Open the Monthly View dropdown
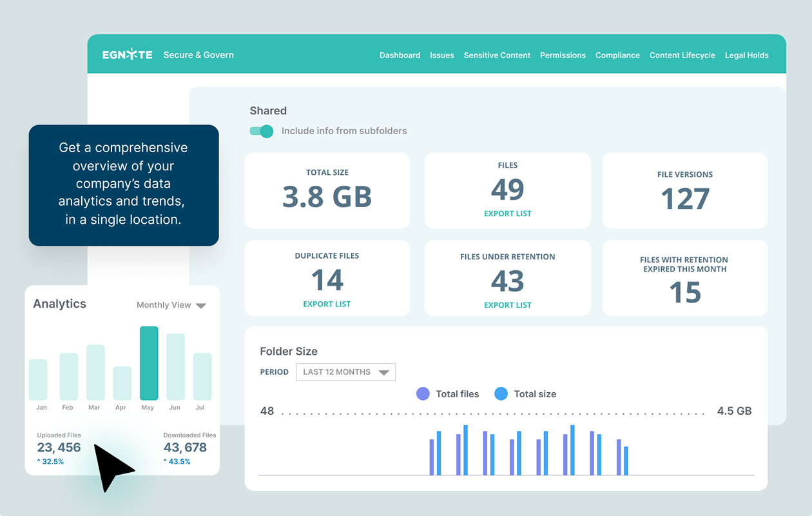812x516 pixels. pyautogui.click(x=171, y=305)
